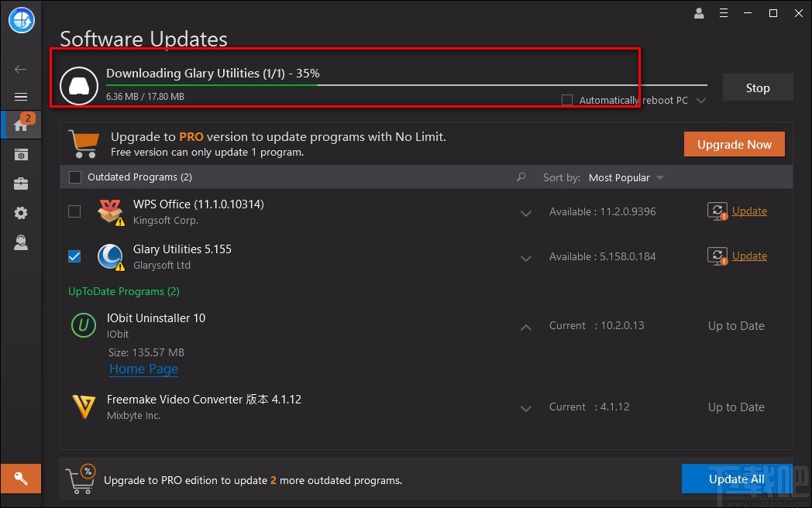The height and width of the screenshot is (508, 812).
Task: Open the hamburger menu in title bar
Action: [724, 13]
